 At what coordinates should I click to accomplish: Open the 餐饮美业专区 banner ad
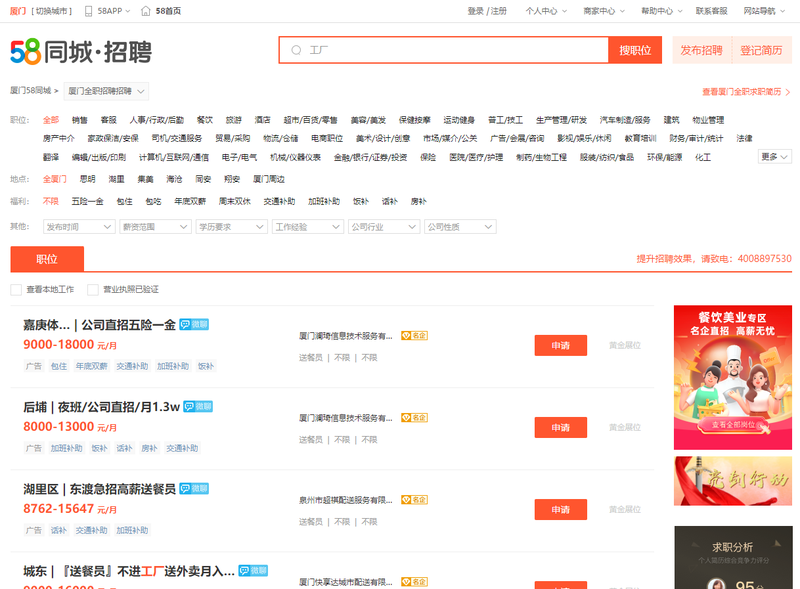point(733,377)
